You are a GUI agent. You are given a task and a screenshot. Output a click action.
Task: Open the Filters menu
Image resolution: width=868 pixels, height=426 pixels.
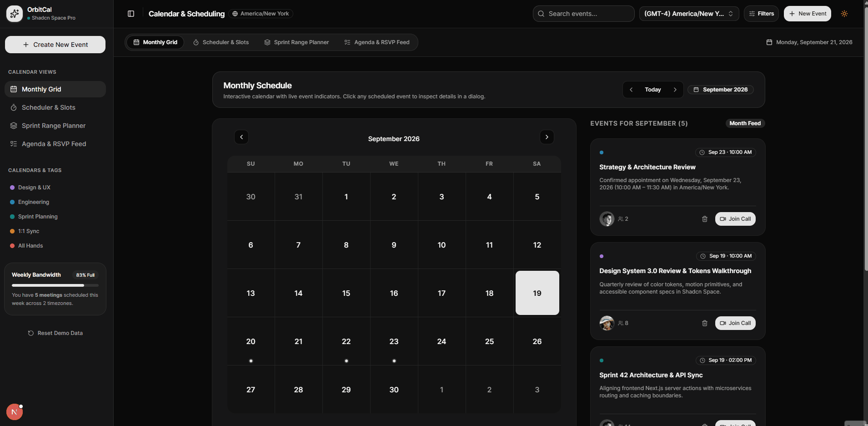click(762, 14)
